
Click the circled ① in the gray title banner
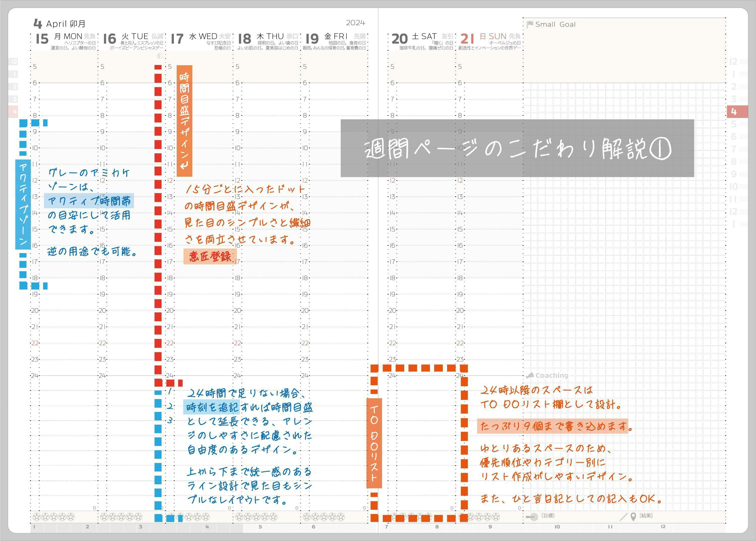click(660, 148)
